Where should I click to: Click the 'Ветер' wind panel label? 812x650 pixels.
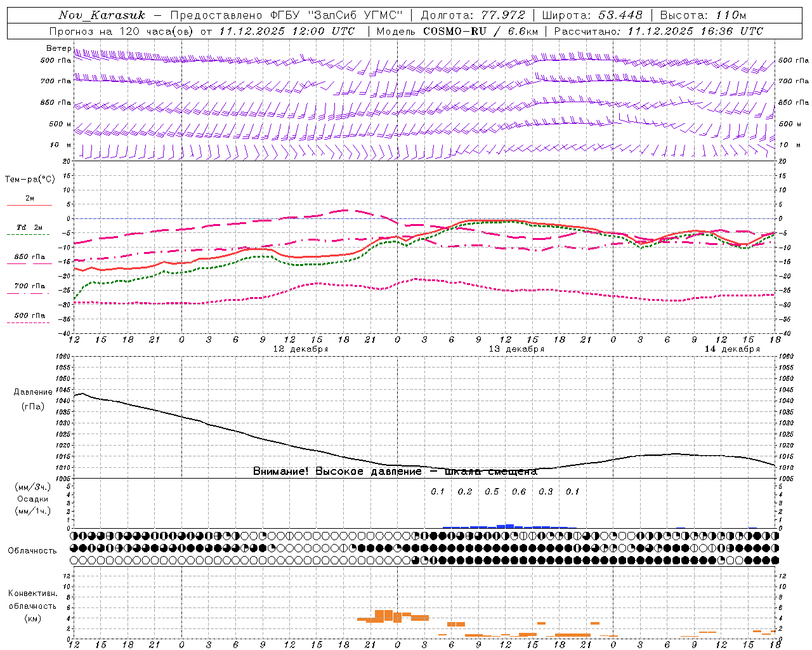pos(58,48)
